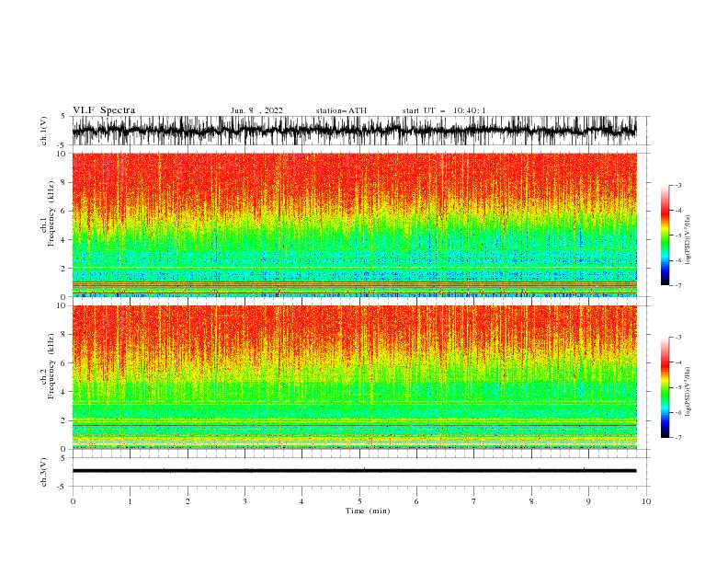Click the 'Time (min)' axis title

coord(368,511)
